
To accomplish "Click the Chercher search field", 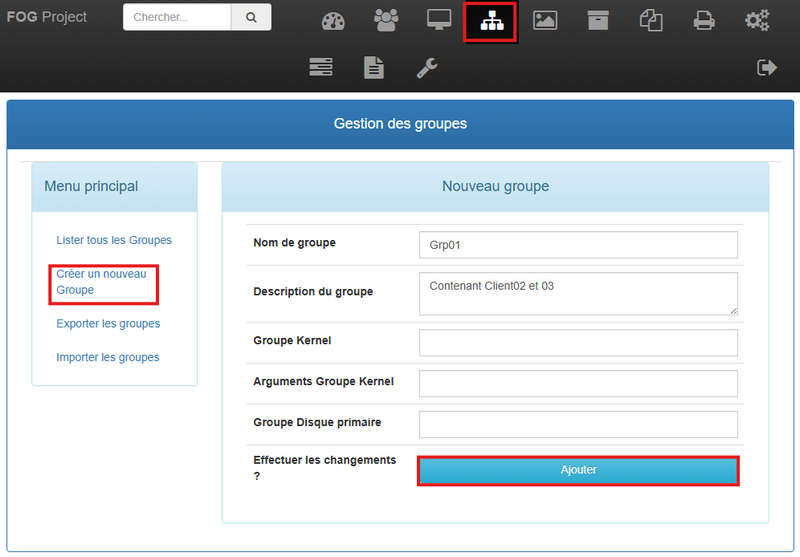I will pos(177,17).
